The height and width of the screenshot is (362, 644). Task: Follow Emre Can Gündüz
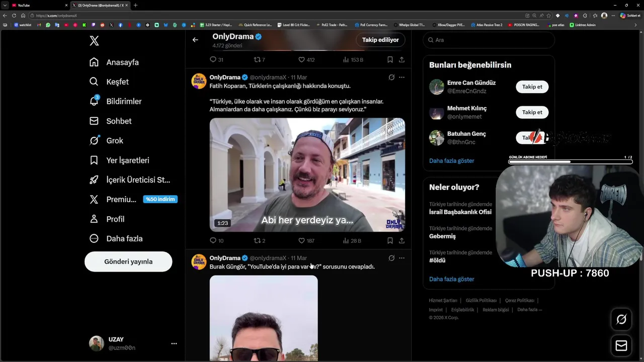point(532,87)
